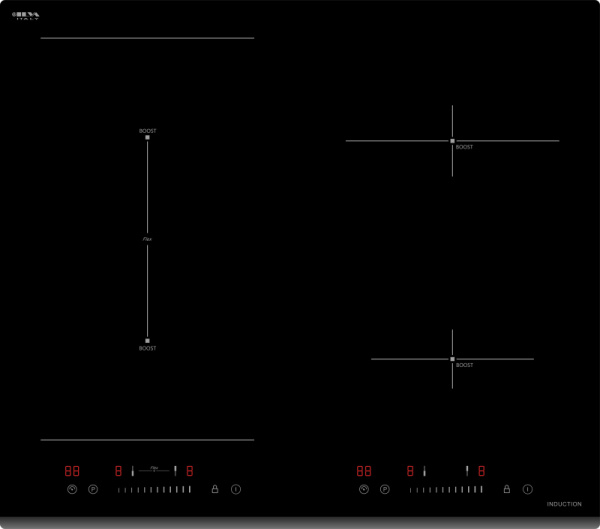The height and width of the screenshot is (529, 600).
Task: Tap the left panel two-digit timer display
Action: tap(72, 471)
